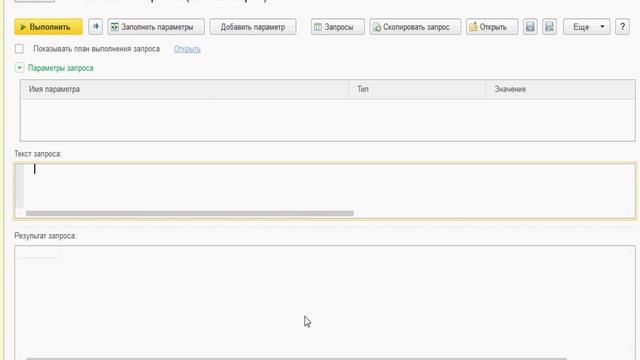Click Добавить параметр button
Viewport: 640px width, 360px height.
tap(253, 27)
